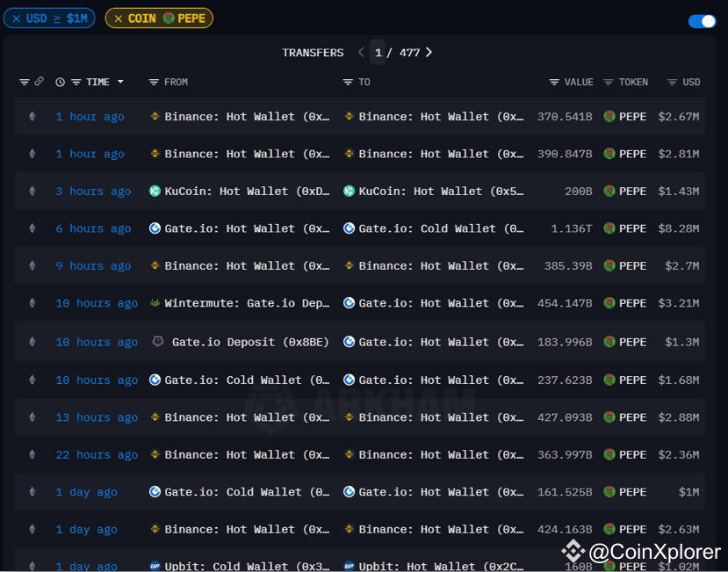
Task: Open the '9 hours ago' transfer
Action: 93,265
